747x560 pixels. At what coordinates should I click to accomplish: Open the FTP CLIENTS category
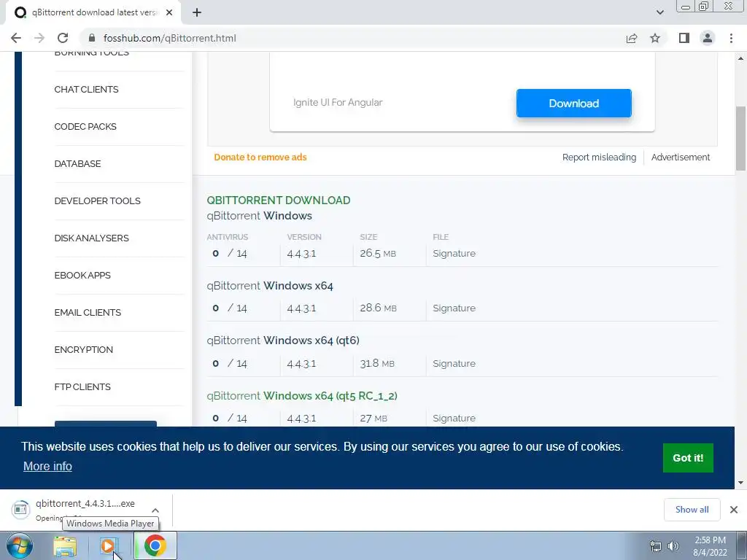pos(82,386)
